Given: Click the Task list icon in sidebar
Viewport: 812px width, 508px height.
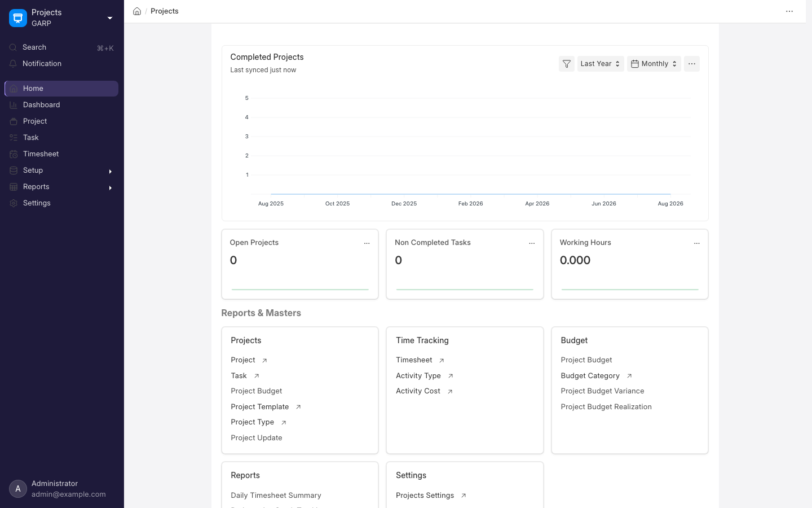Looking at the screenshot, I should [x=14, y=138].
